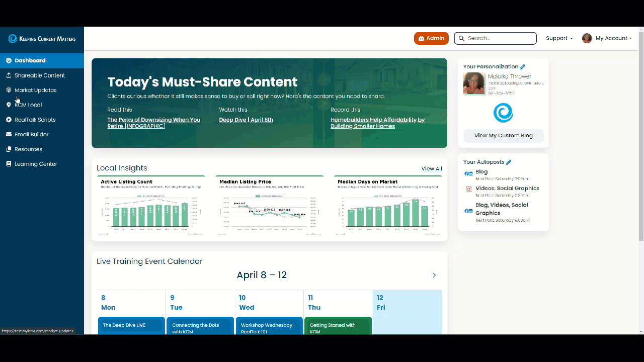Click the Local Insights heading
This screenshot has height=362, width=644.
click(122, 168)
